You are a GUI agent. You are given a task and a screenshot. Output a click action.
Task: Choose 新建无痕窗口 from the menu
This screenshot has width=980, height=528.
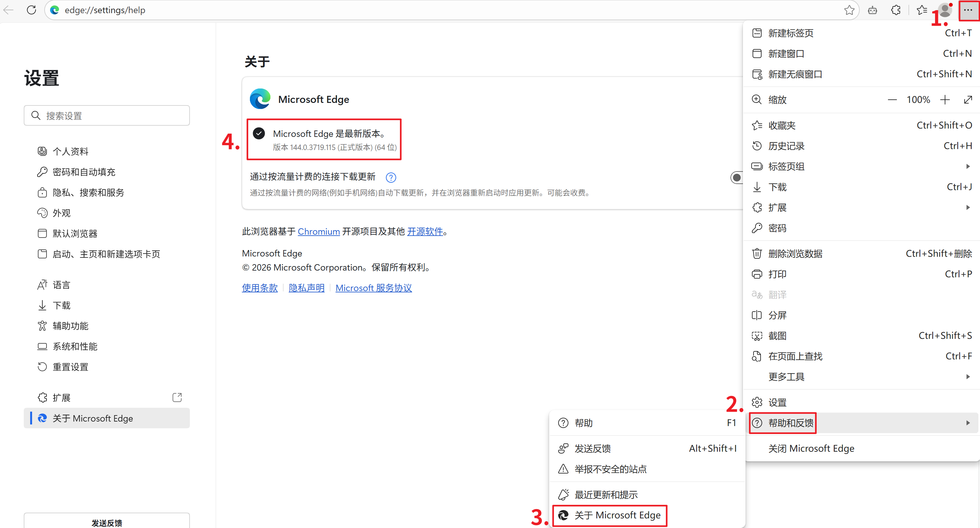point(795,74)
